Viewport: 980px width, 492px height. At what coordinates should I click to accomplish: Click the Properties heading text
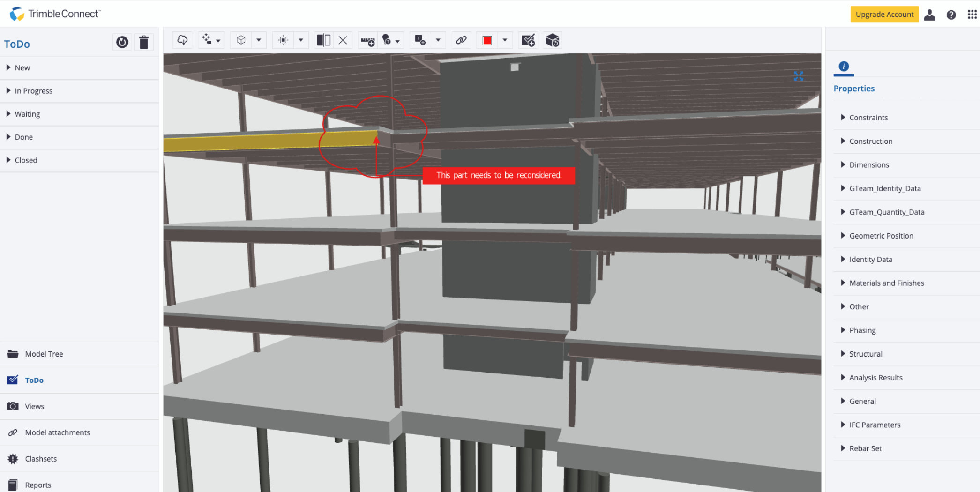point(854,89)
